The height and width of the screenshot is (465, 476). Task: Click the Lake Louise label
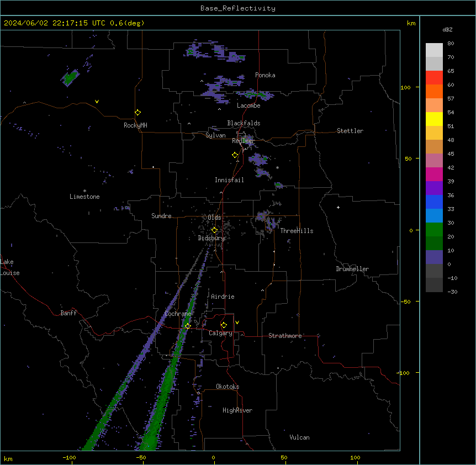[x=10, y=267]
